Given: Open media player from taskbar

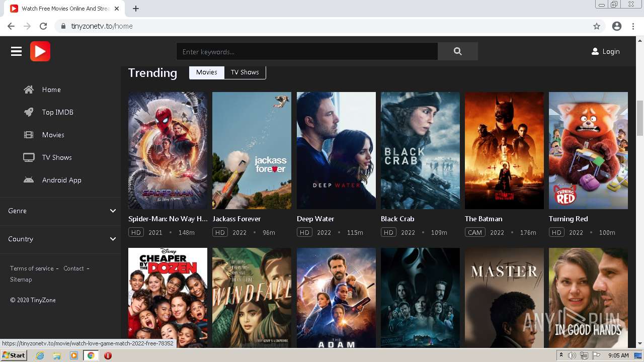Looking at the screenshot, I should coord(74,355).
